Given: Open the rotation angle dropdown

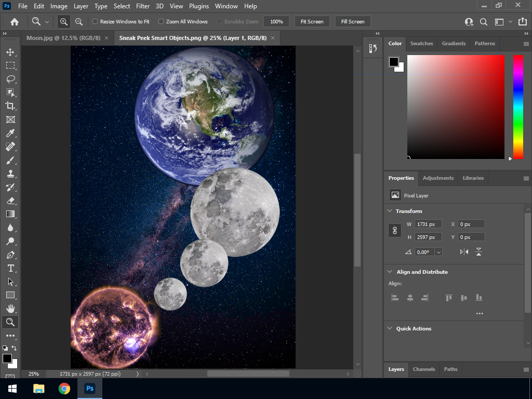Looking at the screenshot, I should coord(438,252).
